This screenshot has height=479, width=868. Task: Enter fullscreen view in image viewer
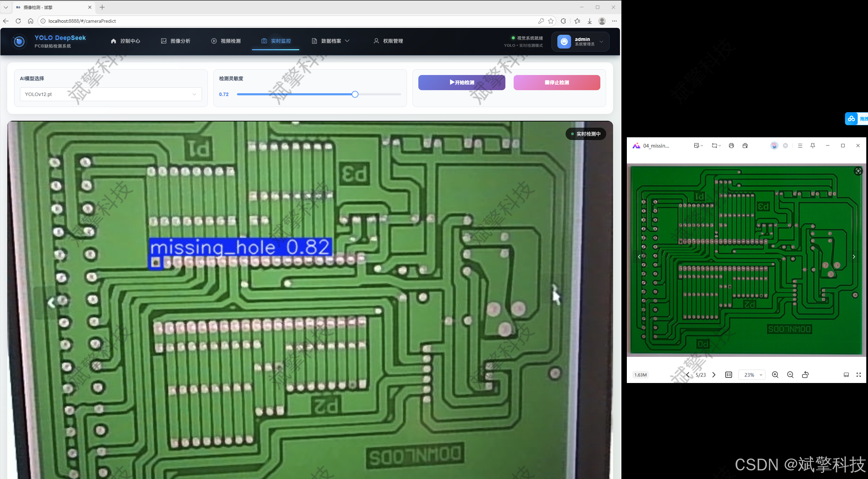tap(858, 375)
